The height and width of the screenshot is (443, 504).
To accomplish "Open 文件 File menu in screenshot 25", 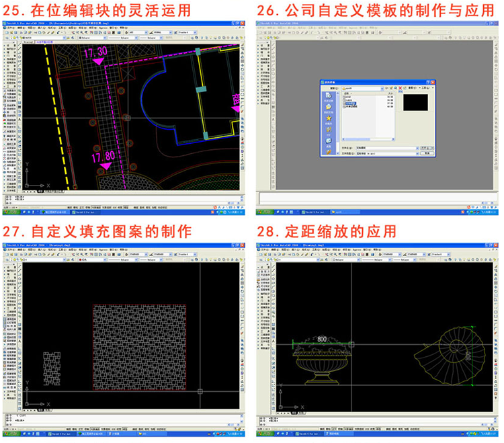I will tap(11, 27).
